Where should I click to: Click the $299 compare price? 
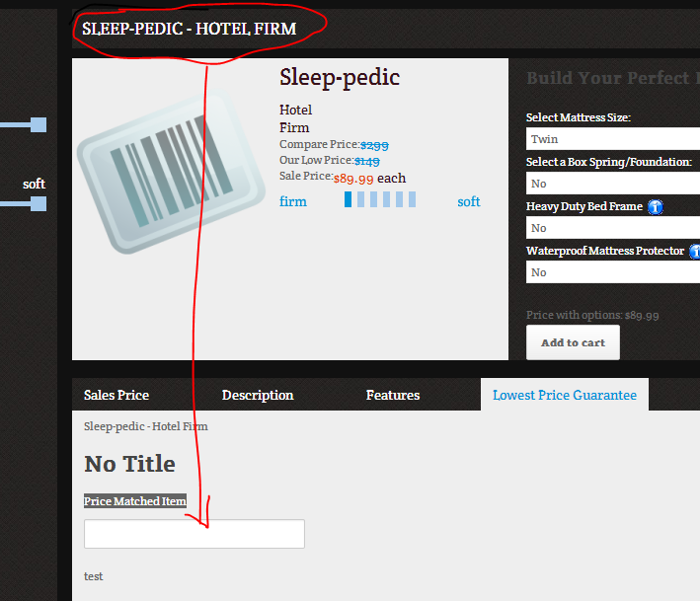click(374, 145)
